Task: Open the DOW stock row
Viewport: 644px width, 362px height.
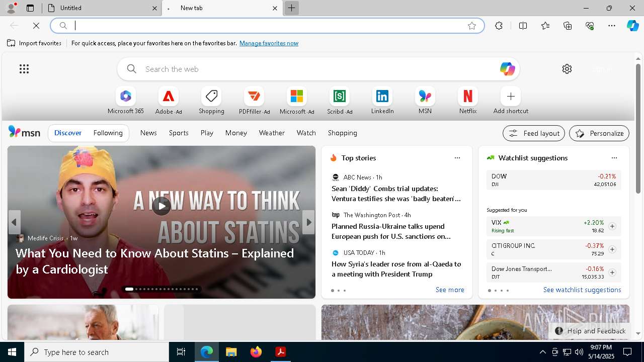Action: click(553, 180)
